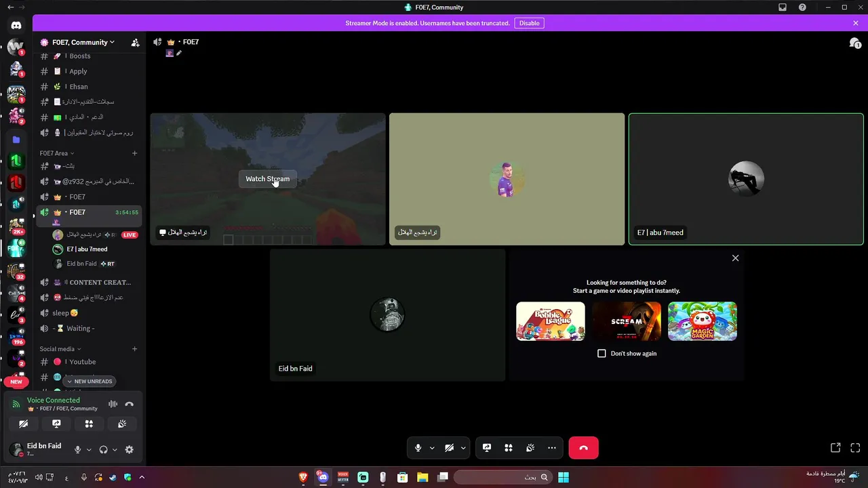
Task: Open the Ehsan text channel
Action: [x=88, y=87]
